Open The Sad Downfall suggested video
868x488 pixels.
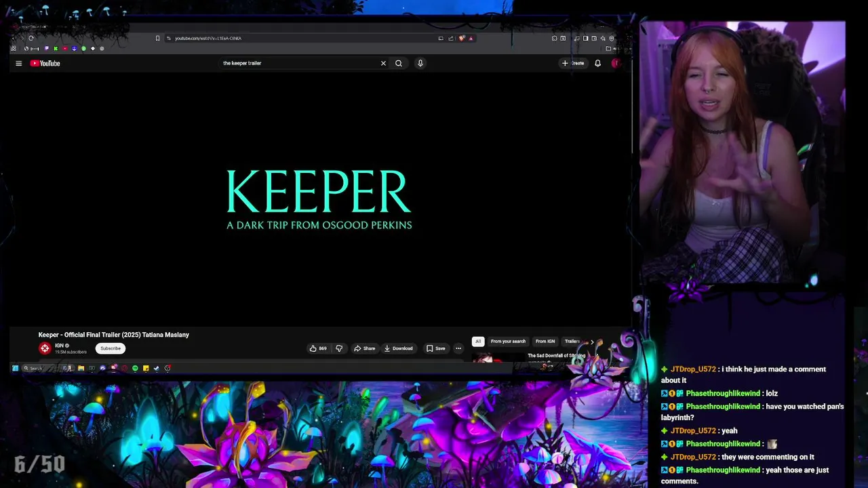[x=556, y=356]
